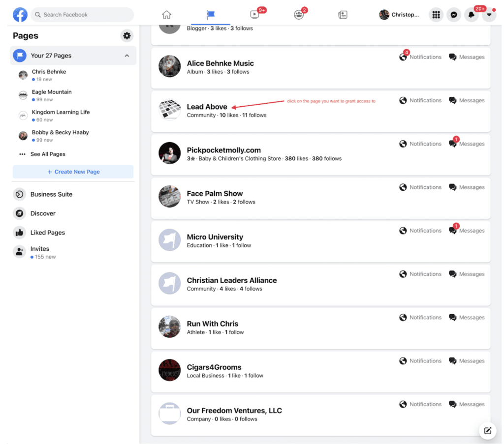The height and width of the screenshot is (445, 504).
Task: Select the Pages flag tab
Action: [211, 14]
